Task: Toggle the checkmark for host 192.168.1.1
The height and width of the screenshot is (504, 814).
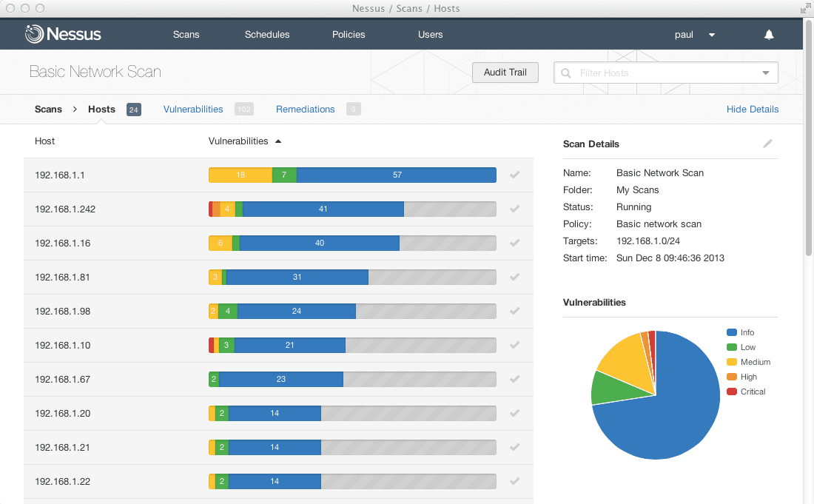Action: [x=514, y=175]
